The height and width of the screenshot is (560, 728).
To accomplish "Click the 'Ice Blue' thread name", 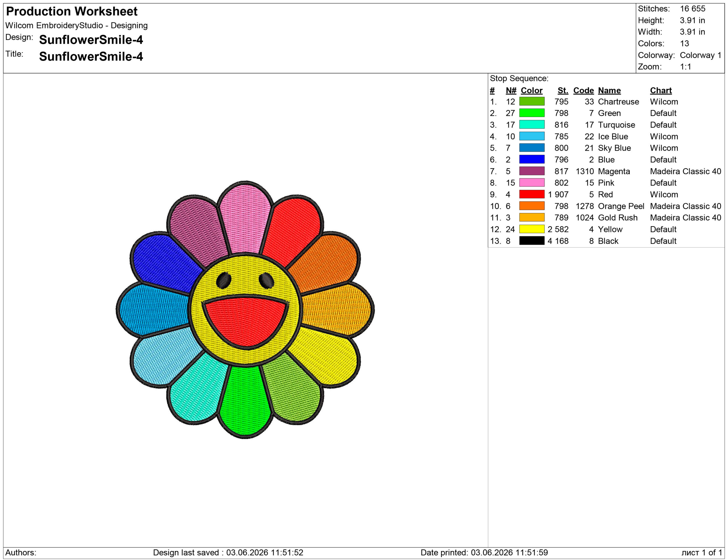I will pyautogui.click(x=613, y=136).
